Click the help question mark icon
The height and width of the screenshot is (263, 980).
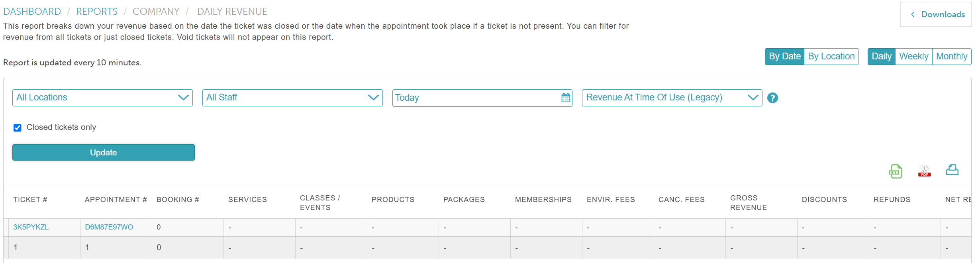[x=772, y=98]
